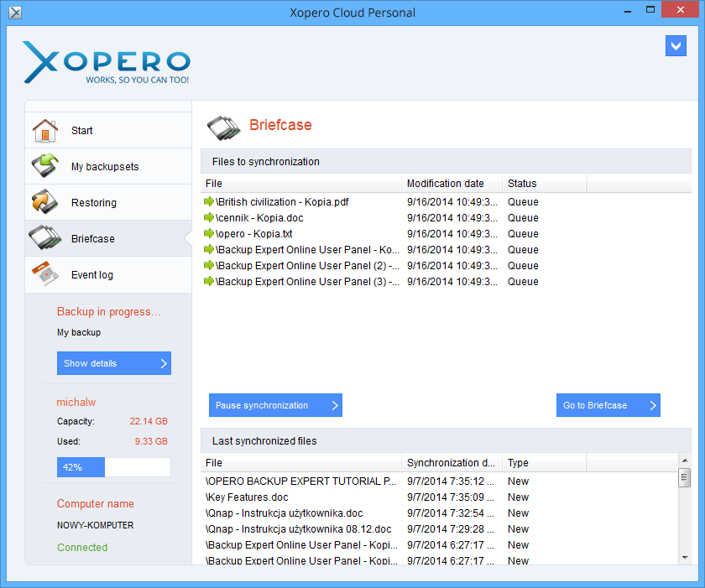This screenshot has height=588, width=705.
Task: Select \Backup Expert Online User Panel (2) row
Action: pos(446,265)
